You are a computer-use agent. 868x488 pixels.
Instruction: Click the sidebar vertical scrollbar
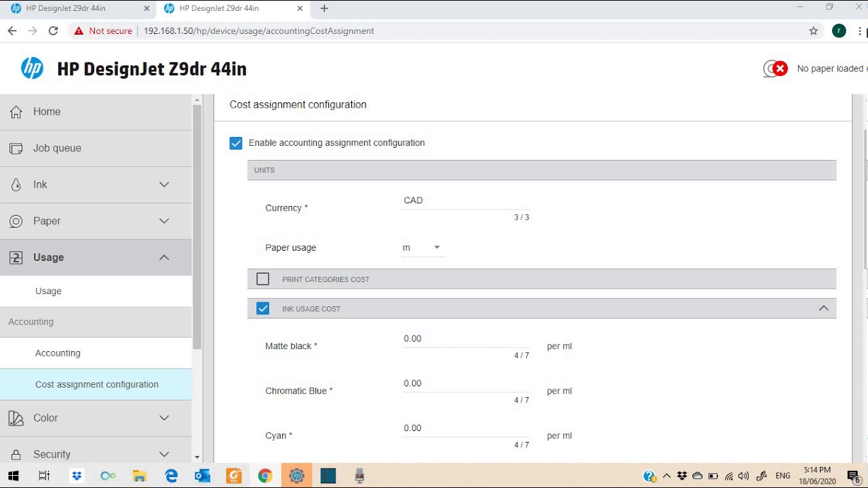197,227
